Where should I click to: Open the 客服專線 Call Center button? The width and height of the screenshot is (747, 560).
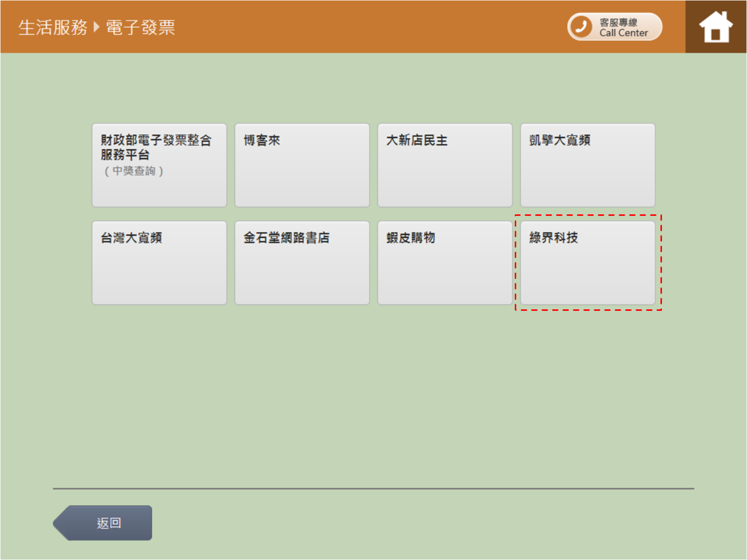point(615,27)
